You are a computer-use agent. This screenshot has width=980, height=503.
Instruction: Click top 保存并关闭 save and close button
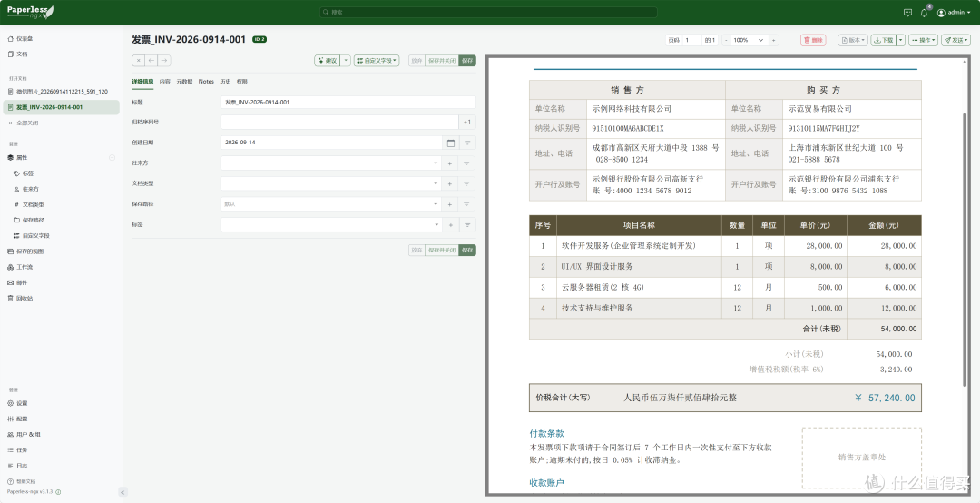[x=443, y=61]
